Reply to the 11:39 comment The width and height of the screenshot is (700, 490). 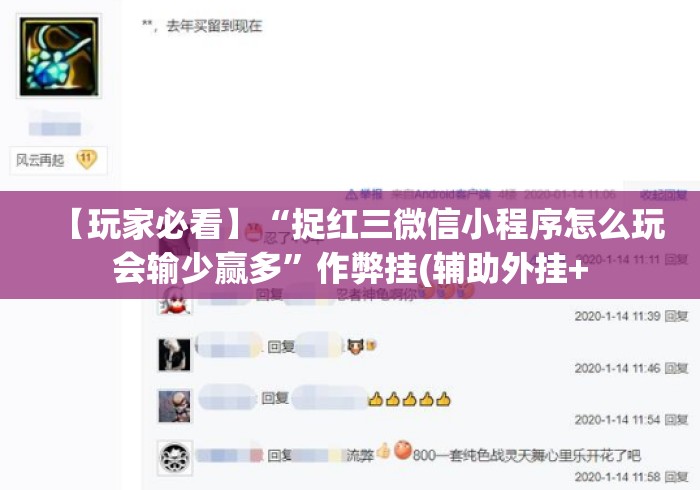pyautogui.click(x=676, y=316)
